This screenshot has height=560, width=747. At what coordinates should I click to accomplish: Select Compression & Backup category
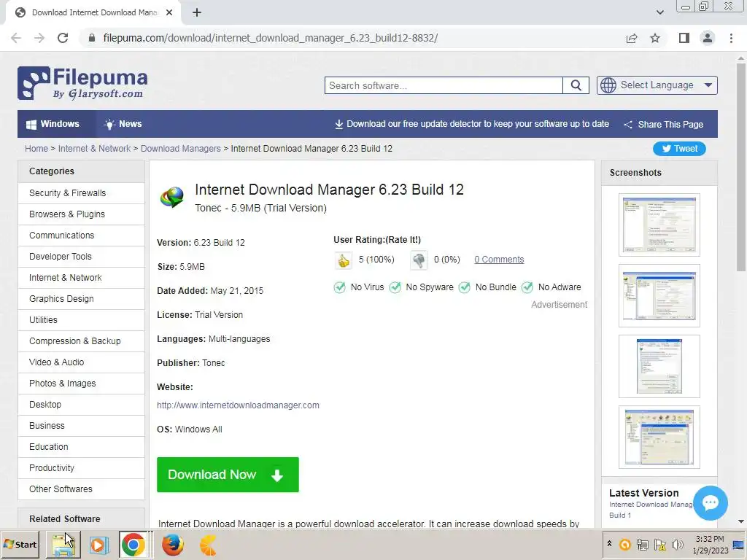(x=81, y=341)
